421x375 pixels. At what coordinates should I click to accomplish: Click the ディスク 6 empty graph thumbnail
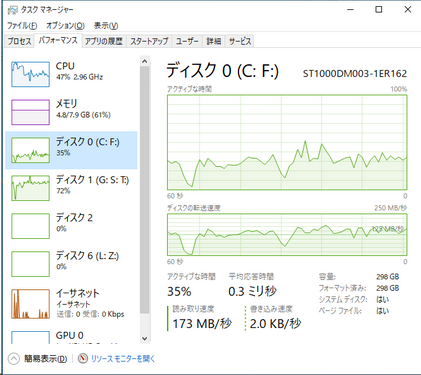click(30, 264)
